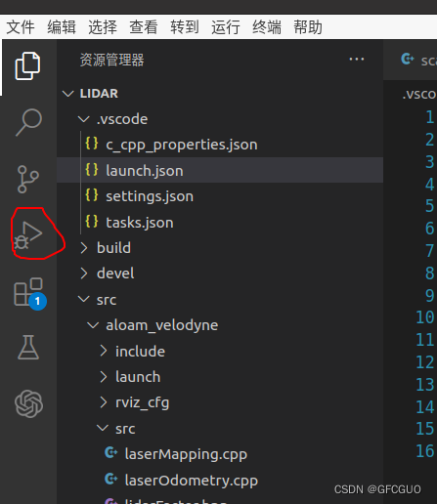This screenshot has height=504, width=437.
Task: Open the Testing flask icon view
Action: pyautogui.click(x=28, y=347)
